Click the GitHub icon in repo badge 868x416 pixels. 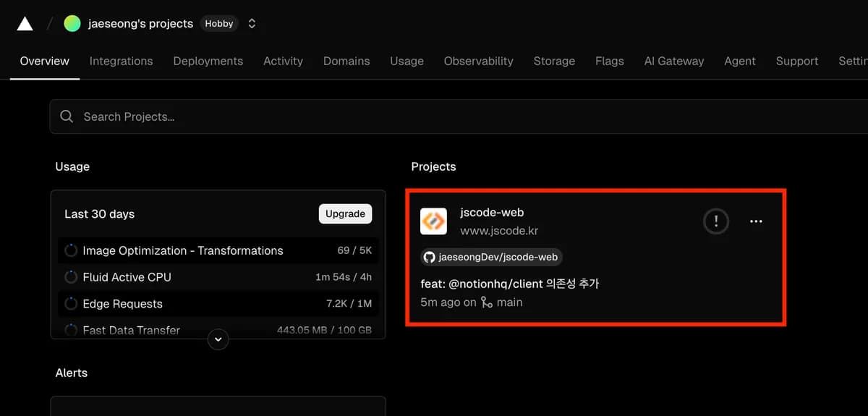(430, 257)
